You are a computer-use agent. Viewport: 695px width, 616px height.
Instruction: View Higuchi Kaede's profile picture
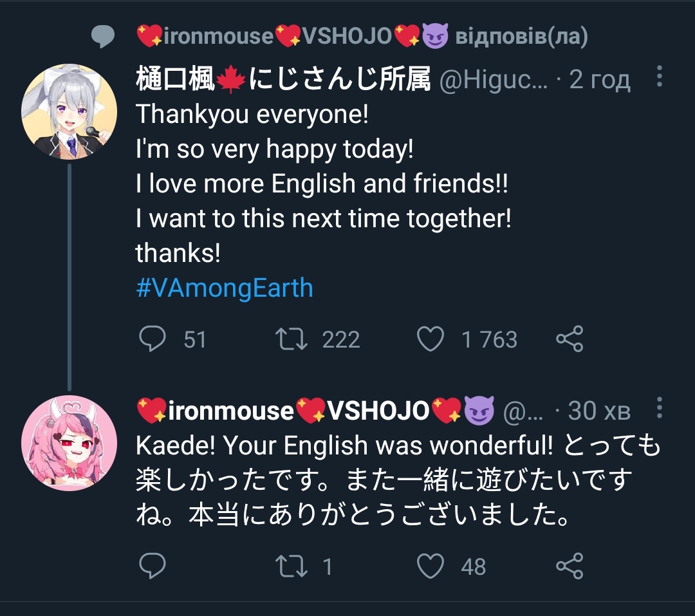click(69, 111)
